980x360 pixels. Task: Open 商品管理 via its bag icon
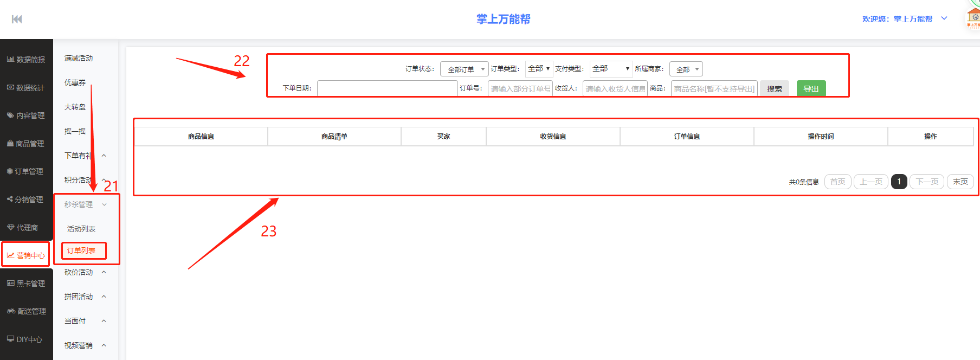(10, 144)
